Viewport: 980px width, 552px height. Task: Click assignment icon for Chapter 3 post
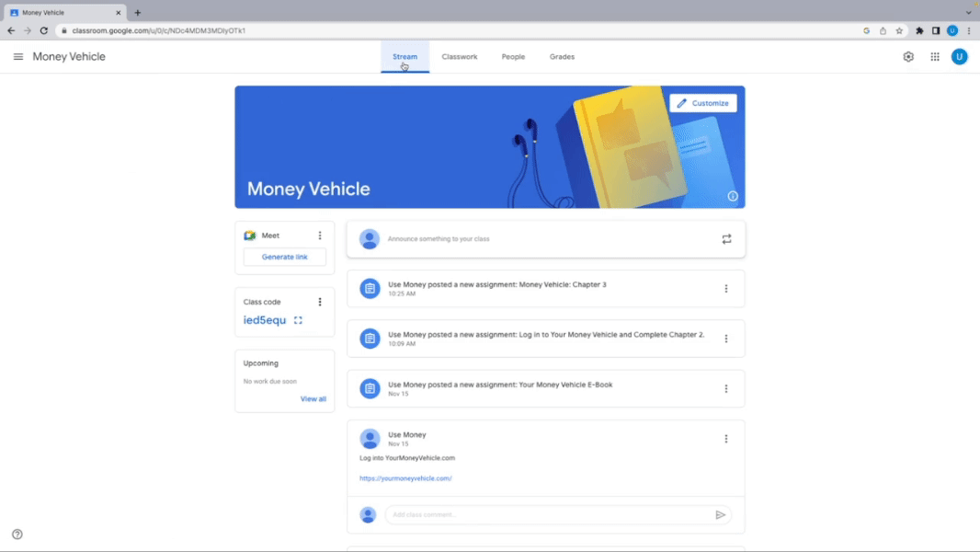(x=370, y=289)
